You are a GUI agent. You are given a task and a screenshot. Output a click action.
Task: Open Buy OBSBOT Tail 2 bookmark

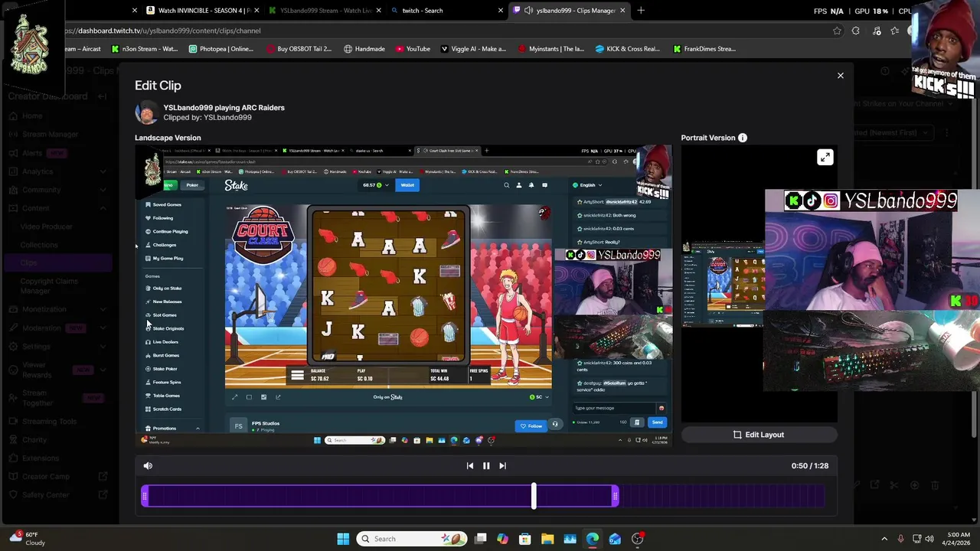pyautogui.click(x=299, y=49)
